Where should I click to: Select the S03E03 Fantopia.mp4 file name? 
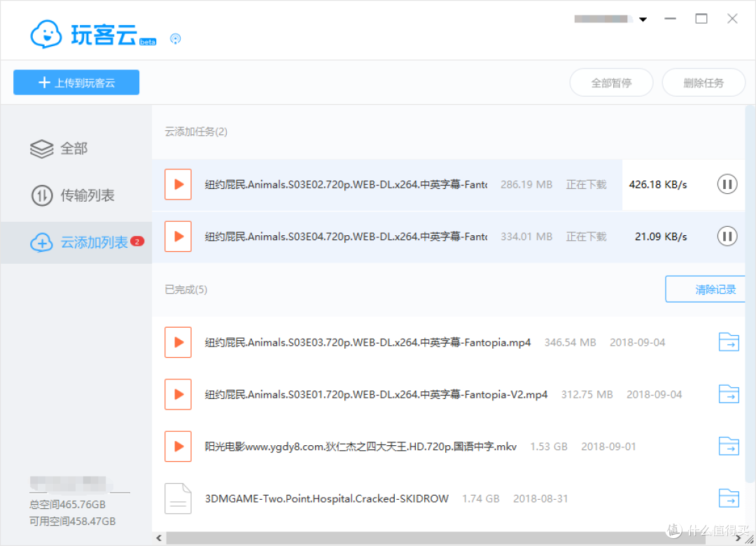point(368,342)
